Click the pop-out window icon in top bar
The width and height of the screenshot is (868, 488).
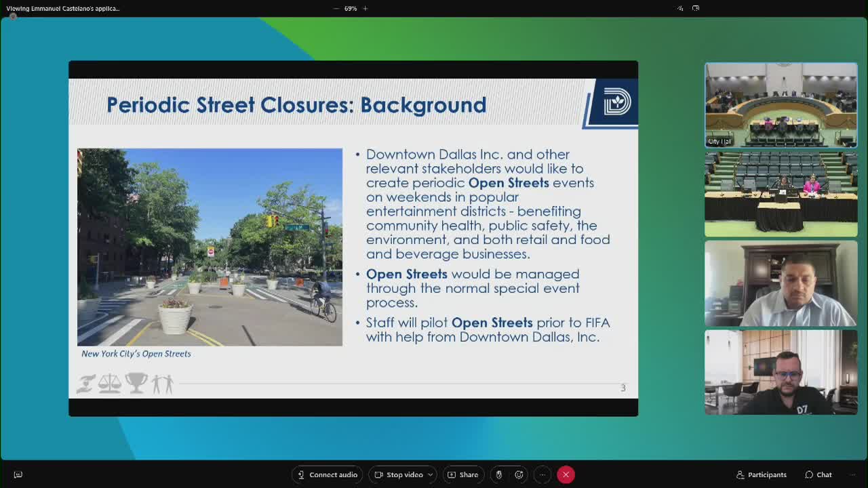[696, 8]
